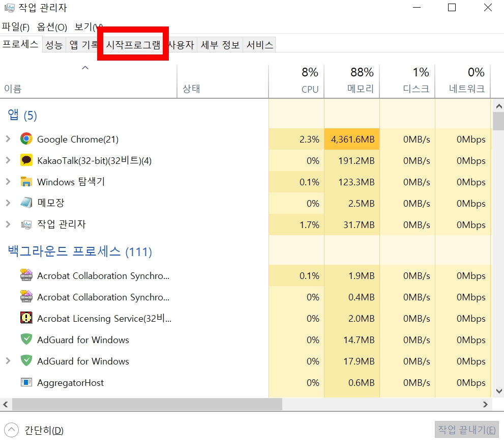This screenshot has height=448, width=504.
Task: Select the AggregatorHost icon
Action: 26,382
